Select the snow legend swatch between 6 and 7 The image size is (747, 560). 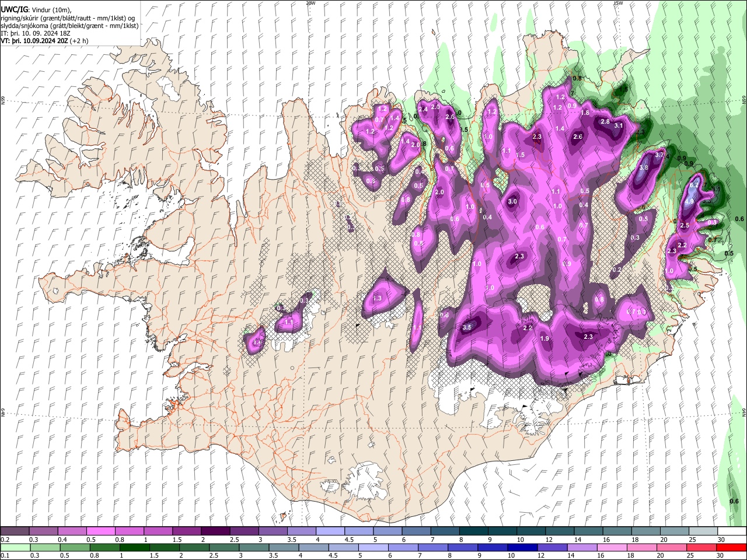[416, 531]
